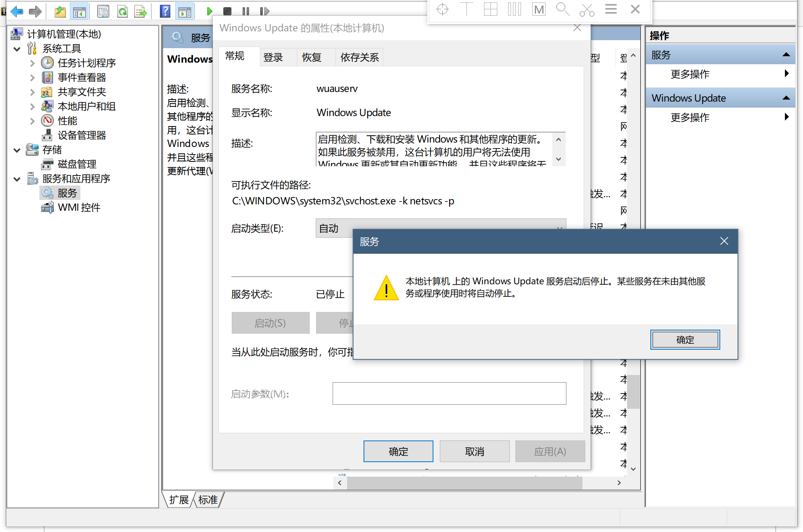Open the Properties toolbar icon
Image resolution: width=803 pixels, height=532 pixels.
pyautogui.click(x=103, y=12)
